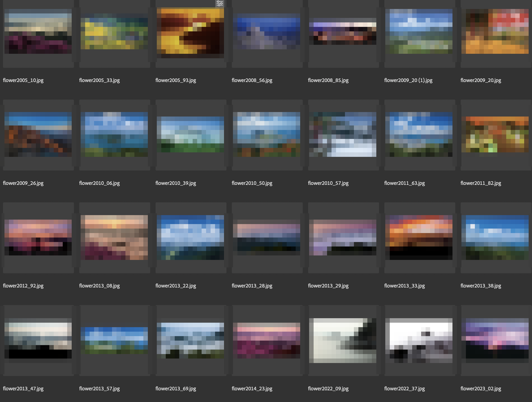Click the flower2013_22.jpg filename text
The width and height of the screenshot is (532, 402).
click(x=176, y=286)
